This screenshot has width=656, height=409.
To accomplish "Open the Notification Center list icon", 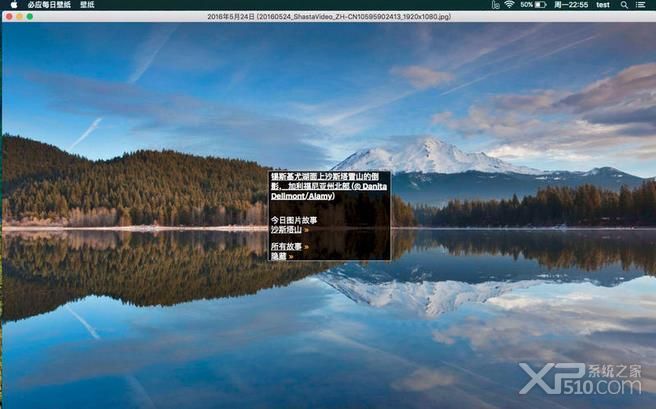I will click(641, 5).
